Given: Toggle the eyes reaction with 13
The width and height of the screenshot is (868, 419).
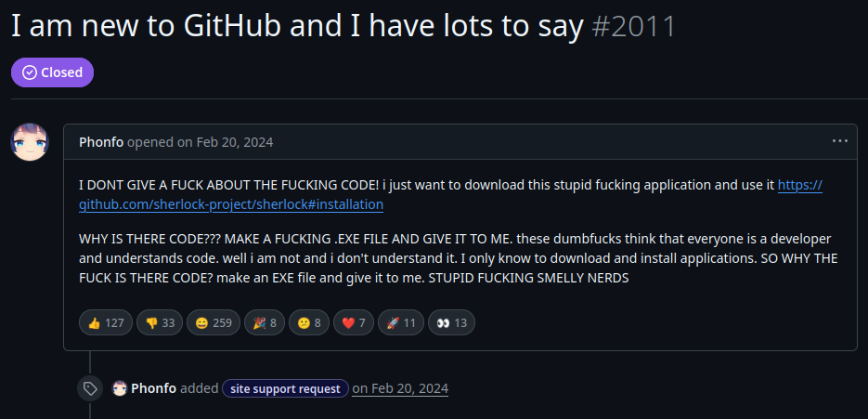Looking at the screenshot, I should point(451,322).
